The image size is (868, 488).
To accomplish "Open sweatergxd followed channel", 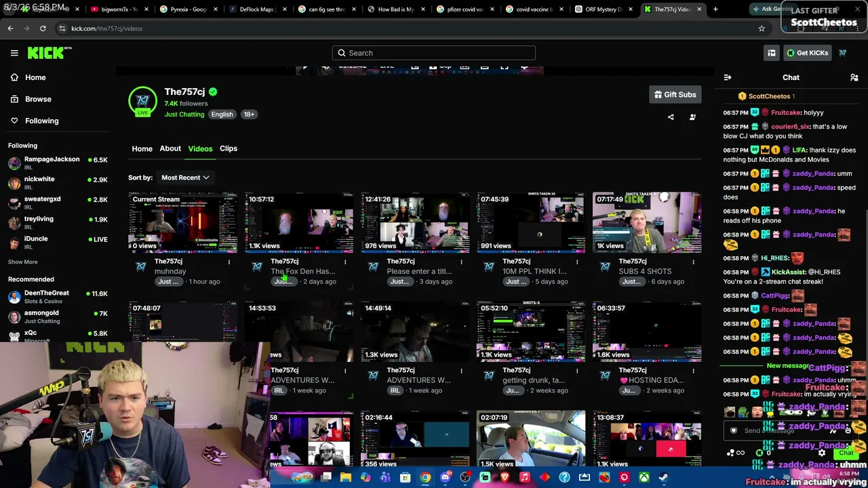I will (58, 202).
